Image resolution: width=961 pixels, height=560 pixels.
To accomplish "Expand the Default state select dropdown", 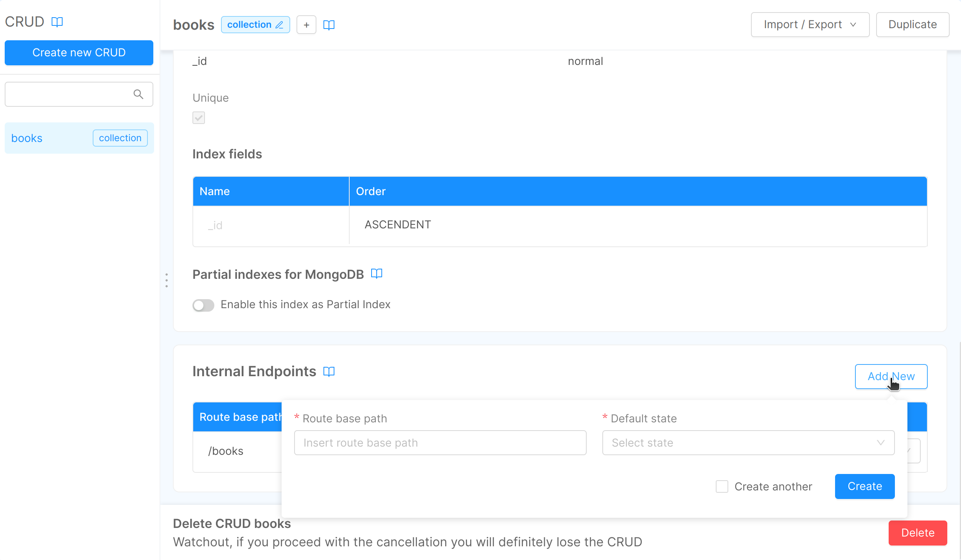I will click(x=748, y=443).
